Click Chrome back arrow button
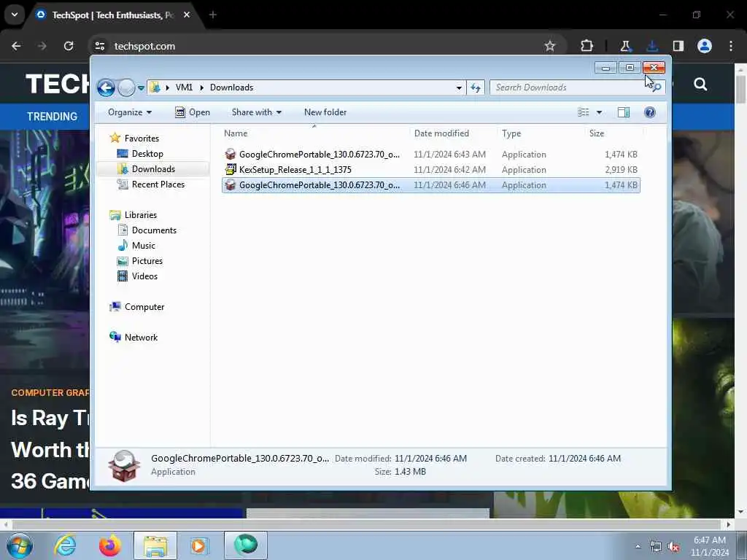The image size is (747, 560). (16, 46)
